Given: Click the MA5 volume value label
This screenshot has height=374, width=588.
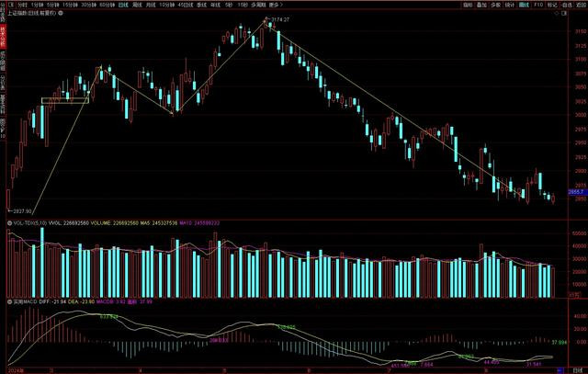Looking at the screenshot, I should (x=159, y=223).
